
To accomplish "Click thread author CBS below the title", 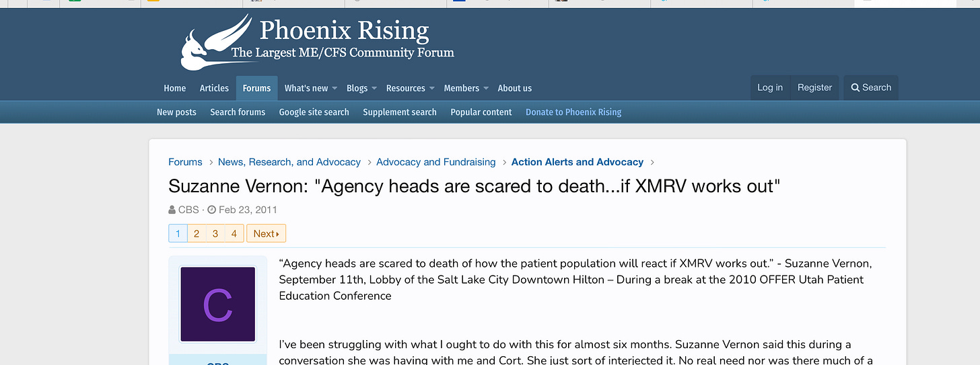I will click(x=188, y=210).
